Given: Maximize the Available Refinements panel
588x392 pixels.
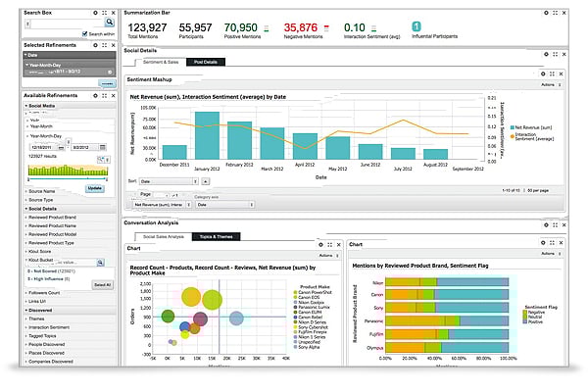Looking at the screenshot, I should pos(104,95).
